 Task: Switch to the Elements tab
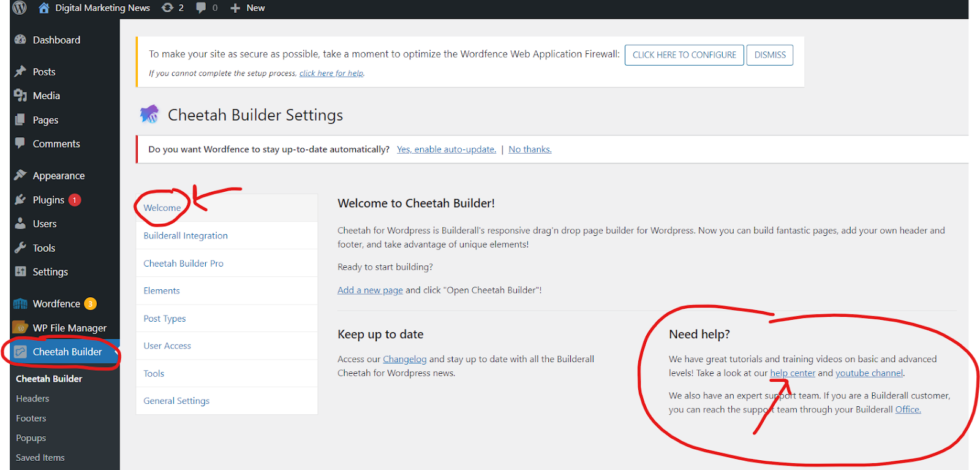[x=227, y=290]
